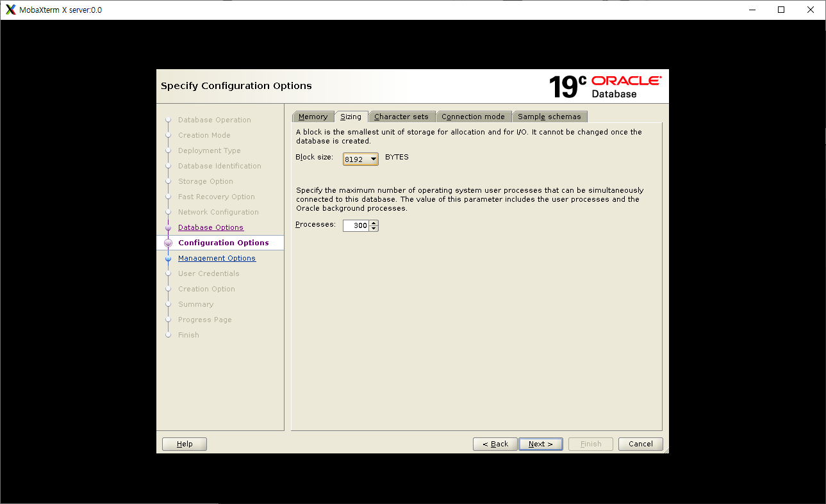Open the Connection mode tab

[x=473, y=117]
